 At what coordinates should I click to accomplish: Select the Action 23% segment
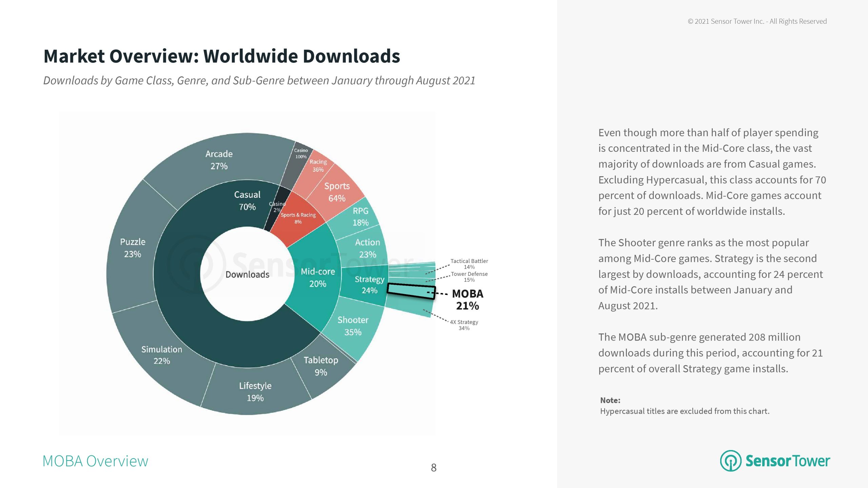[367, 248]
